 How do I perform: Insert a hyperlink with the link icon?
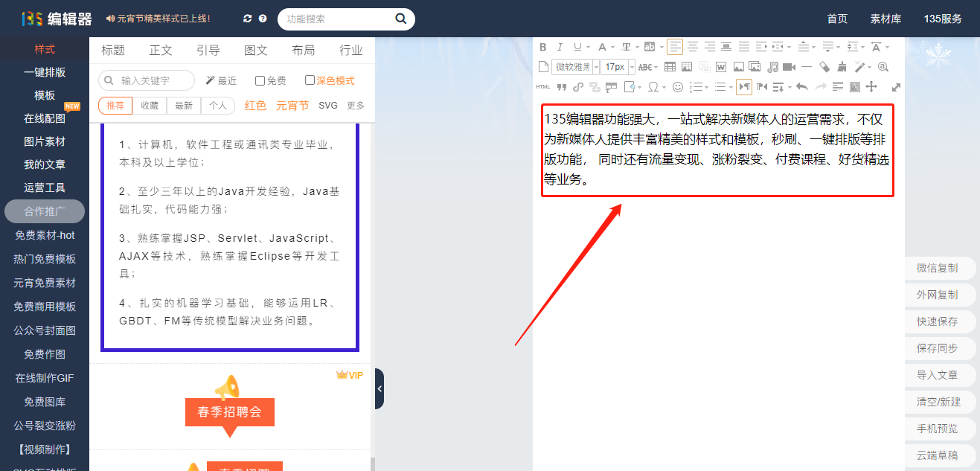click(x=578, y=87)
